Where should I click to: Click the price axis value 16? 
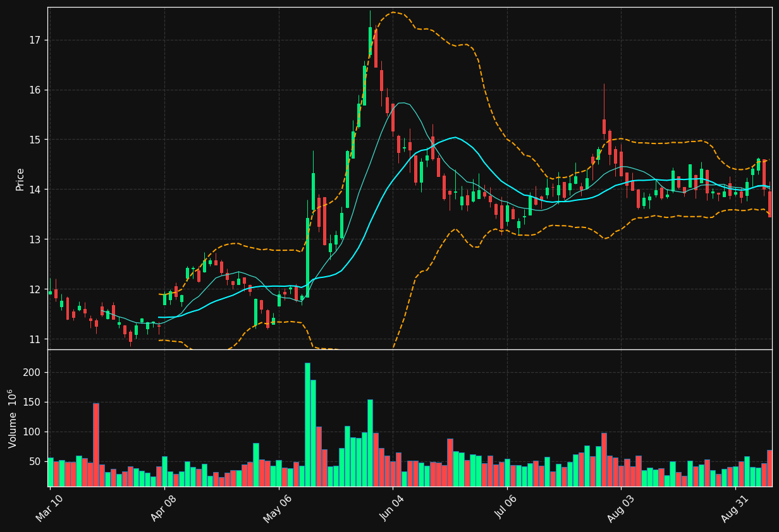tap(34, 90)
